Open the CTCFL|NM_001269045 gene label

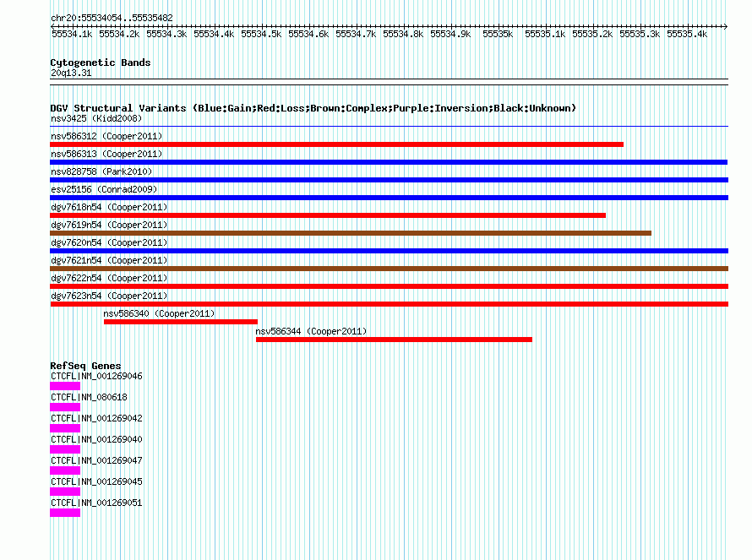(x=96, y=481)
